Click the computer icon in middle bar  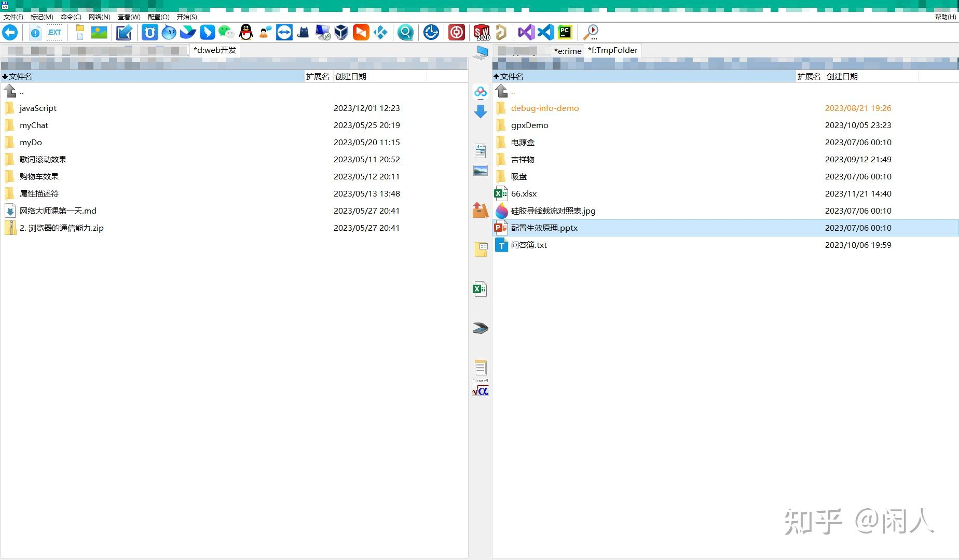click(481, 52)
